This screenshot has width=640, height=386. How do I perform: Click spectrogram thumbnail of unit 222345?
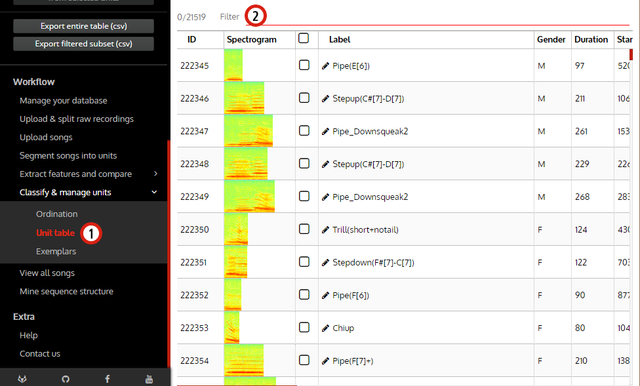[x=233, y=65]
